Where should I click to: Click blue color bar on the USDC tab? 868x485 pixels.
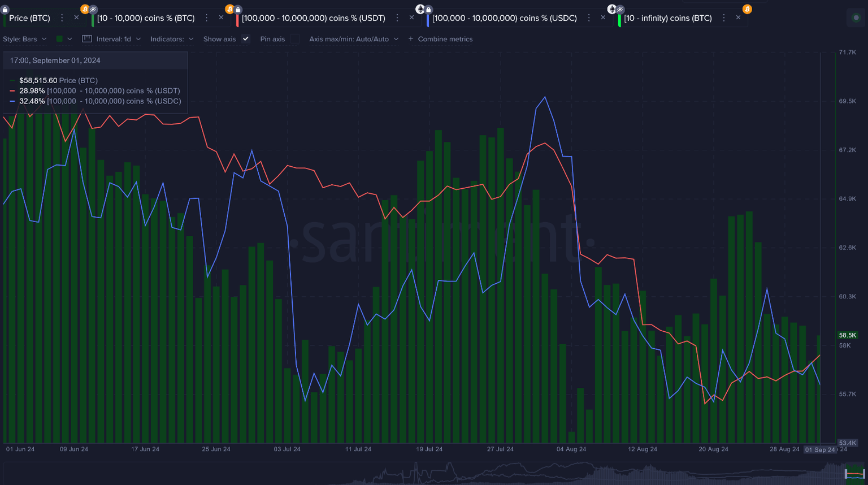click(428, 20)
